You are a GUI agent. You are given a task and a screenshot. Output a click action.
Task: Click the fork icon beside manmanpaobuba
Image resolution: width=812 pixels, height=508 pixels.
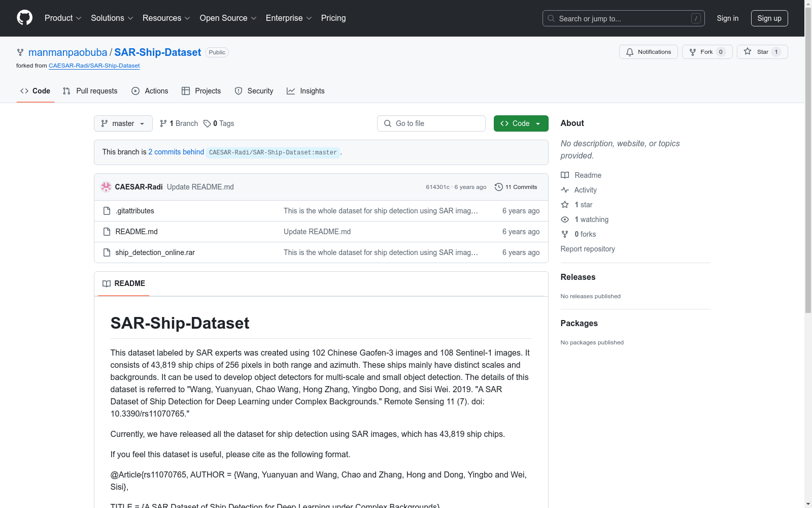(x=20, y=52)
